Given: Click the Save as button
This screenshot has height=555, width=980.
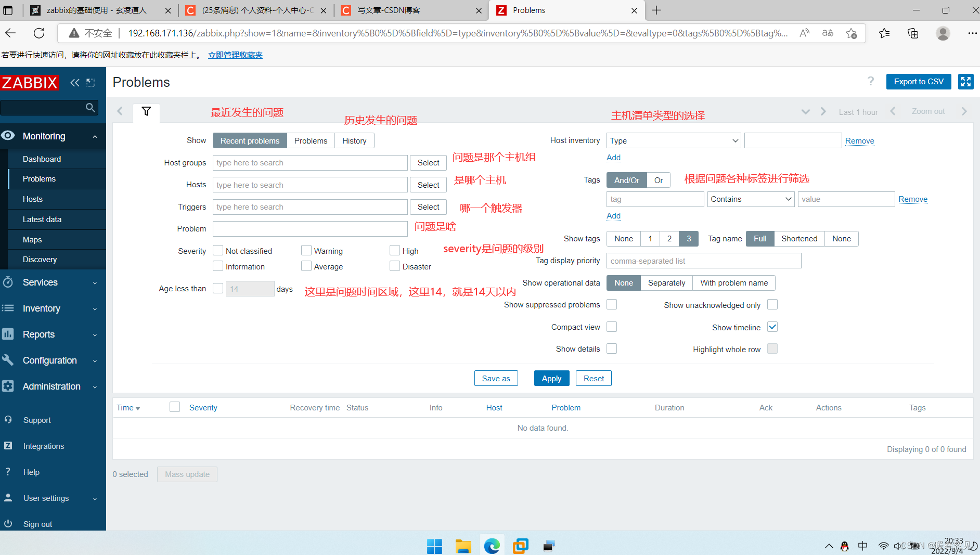Looking at the screenshot, I should (x=496, y=378).
